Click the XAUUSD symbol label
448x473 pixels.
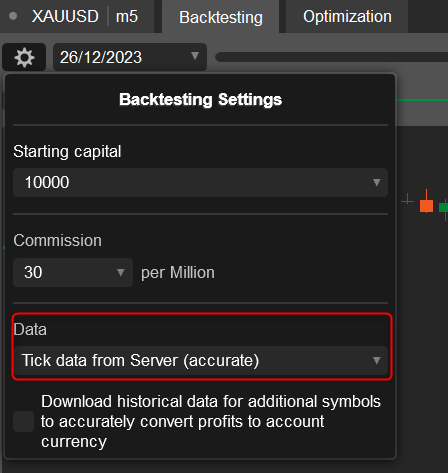pos(65,16)
